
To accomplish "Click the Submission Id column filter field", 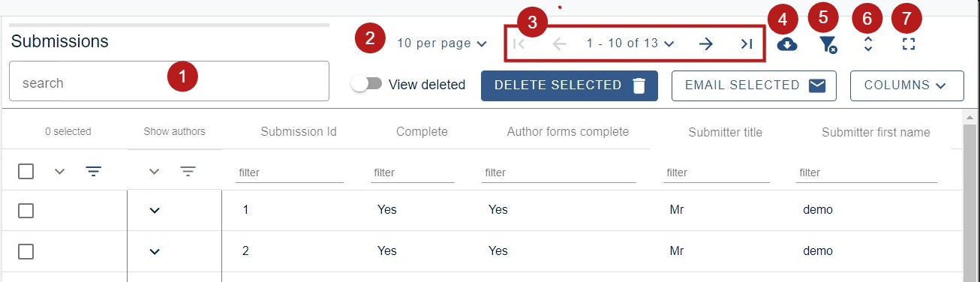I will click(x=290, y=172).
